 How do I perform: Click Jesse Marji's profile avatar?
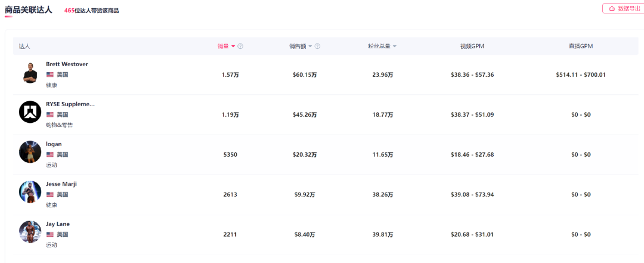(30, 192)
